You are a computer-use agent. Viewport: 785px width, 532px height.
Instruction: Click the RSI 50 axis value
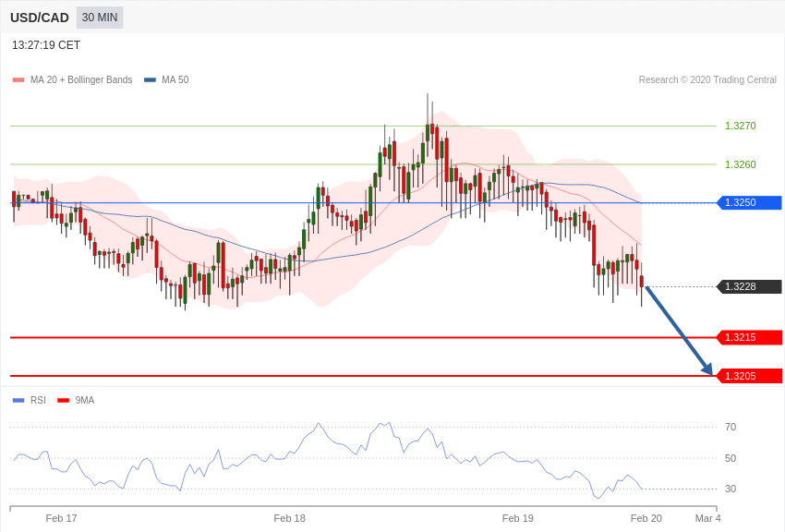(x=731, y=458)
